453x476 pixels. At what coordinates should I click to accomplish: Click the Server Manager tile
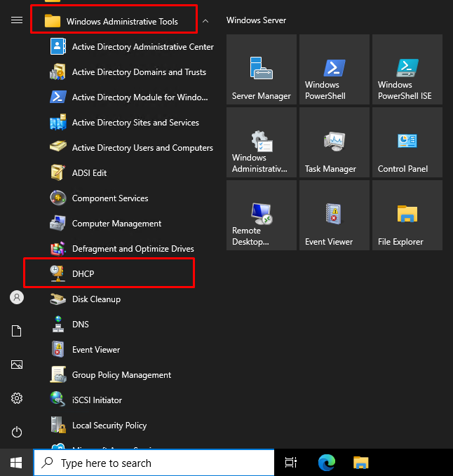262,69
